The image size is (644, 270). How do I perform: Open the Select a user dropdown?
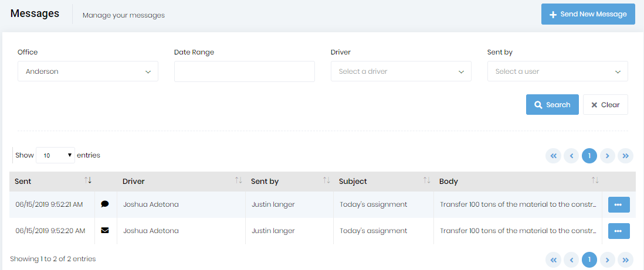(557, 71)
